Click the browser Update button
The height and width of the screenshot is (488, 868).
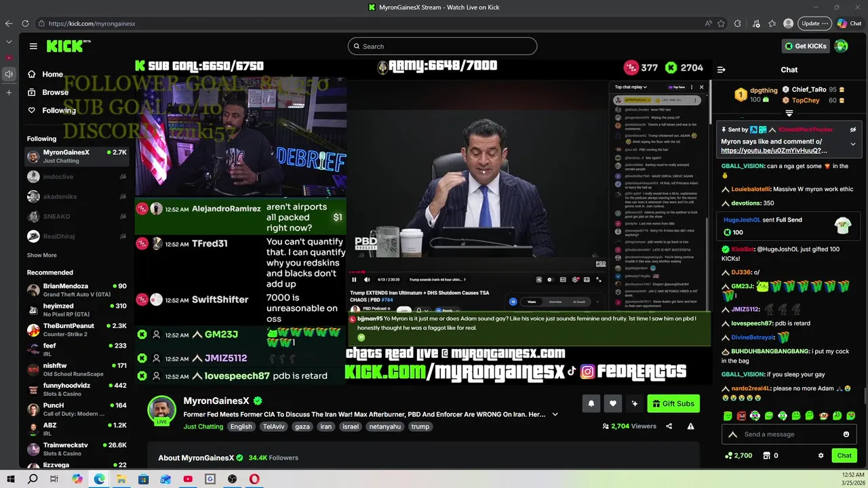(814, 23)
